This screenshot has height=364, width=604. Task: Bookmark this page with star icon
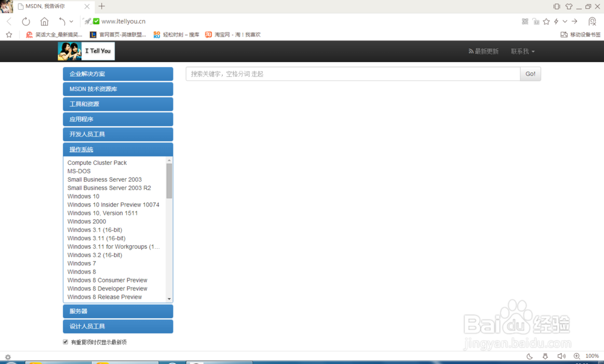546,22
